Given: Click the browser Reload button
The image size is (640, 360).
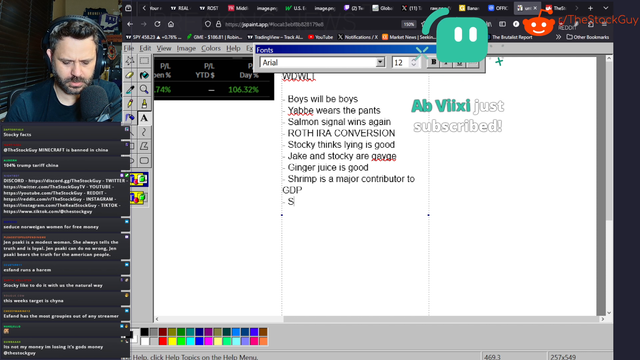Looking at the screenshot, I should click(x=157, y=24).
